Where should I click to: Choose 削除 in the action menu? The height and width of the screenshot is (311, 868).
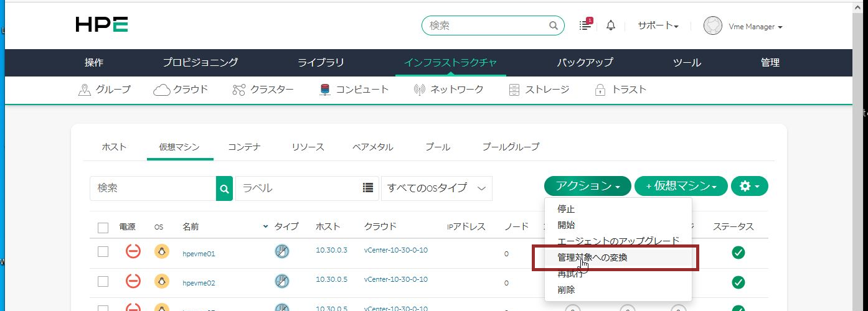pyautogui.click(x=566, y=290)
